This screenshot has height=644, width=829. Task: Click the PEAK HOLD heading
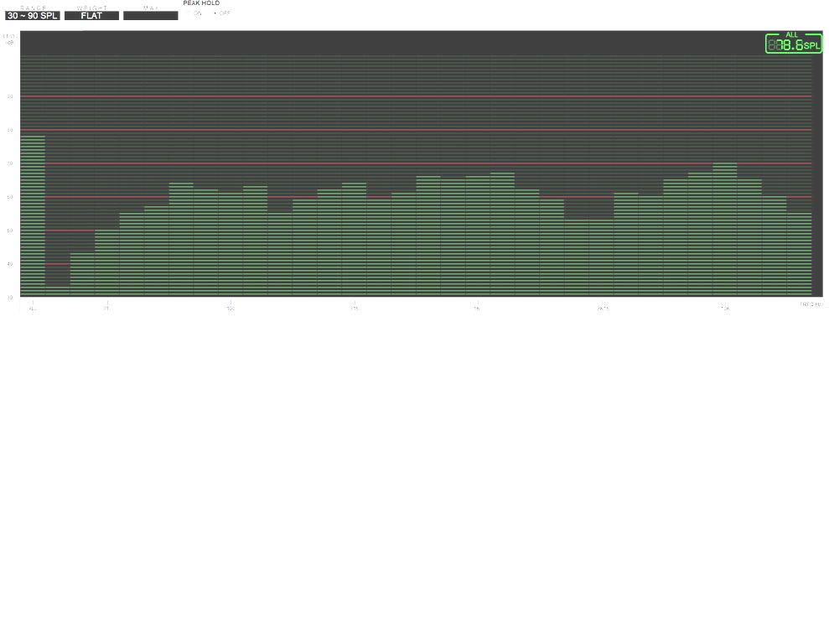201,3
